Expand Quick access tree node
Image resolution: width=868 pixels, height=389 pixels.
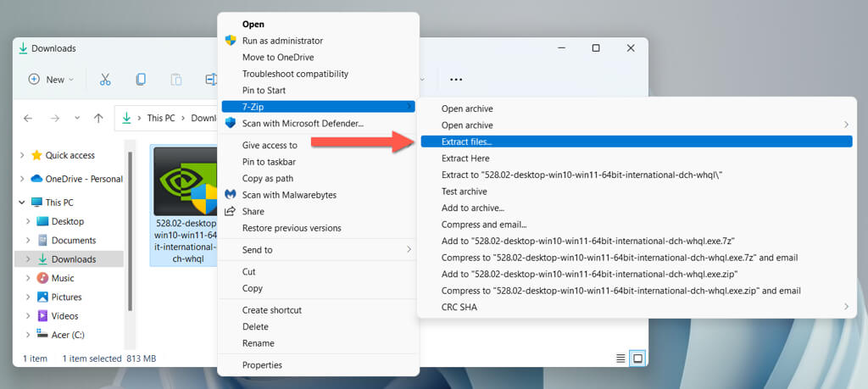coord(22,155)
